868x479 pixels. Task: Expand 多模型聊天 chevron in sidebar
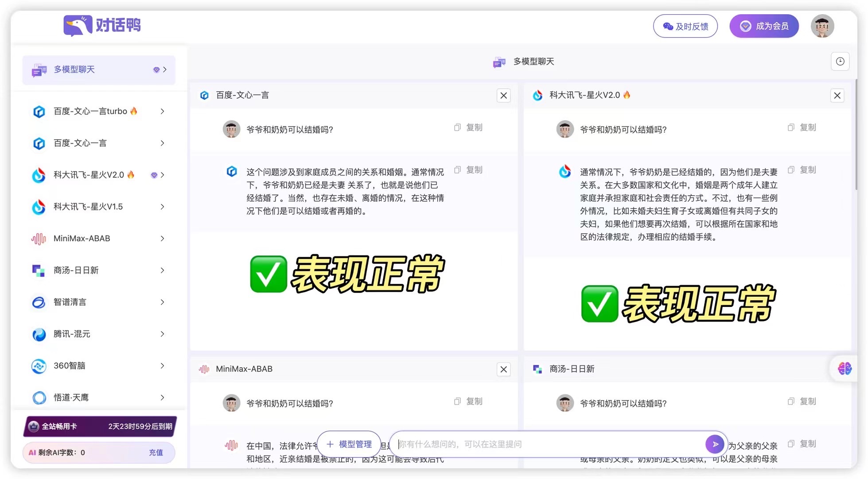click(165, 70)
